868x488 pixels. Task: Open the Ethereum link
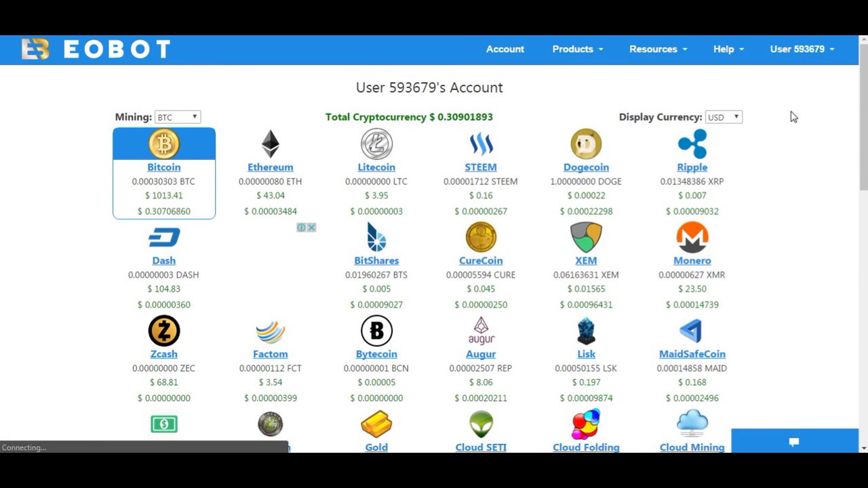click(x=271, y=167)
